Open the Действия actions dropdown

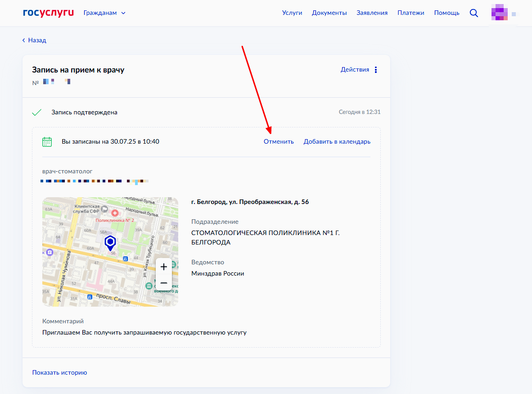(355, 70)
